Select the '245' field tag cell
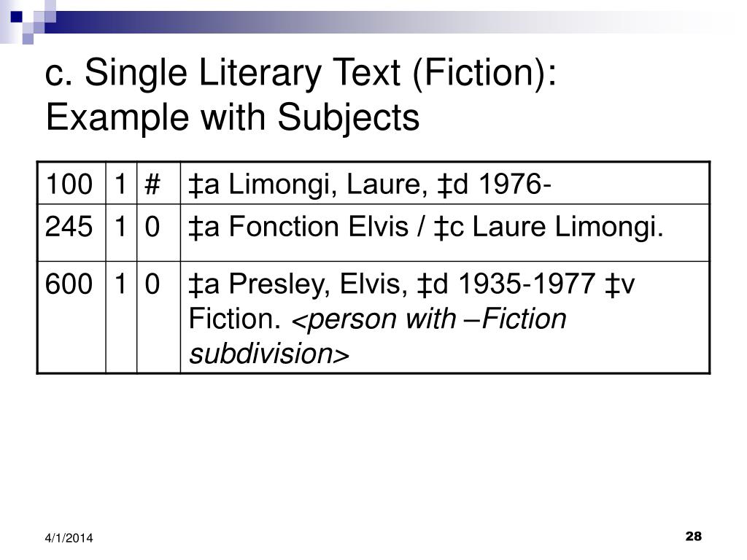The height and width of the screenshot is (560, 747). coord(71,233)
